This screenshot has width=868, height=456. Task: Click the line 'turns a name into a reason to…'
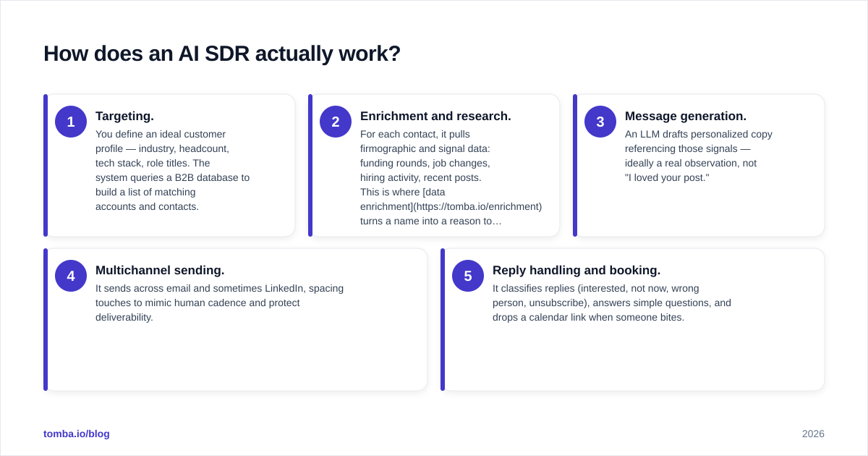(x=431, y=221)
